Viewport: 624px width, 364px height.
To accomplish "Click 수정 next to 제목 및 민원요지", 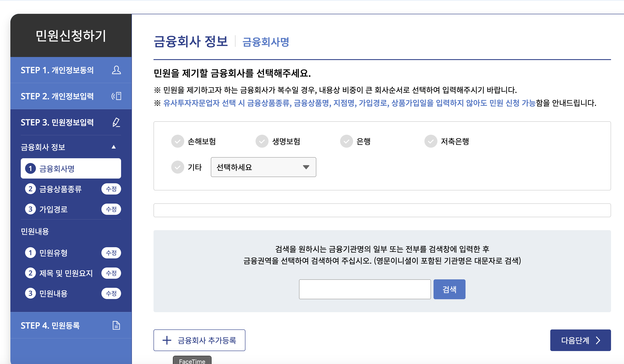I will click(111, 273).
